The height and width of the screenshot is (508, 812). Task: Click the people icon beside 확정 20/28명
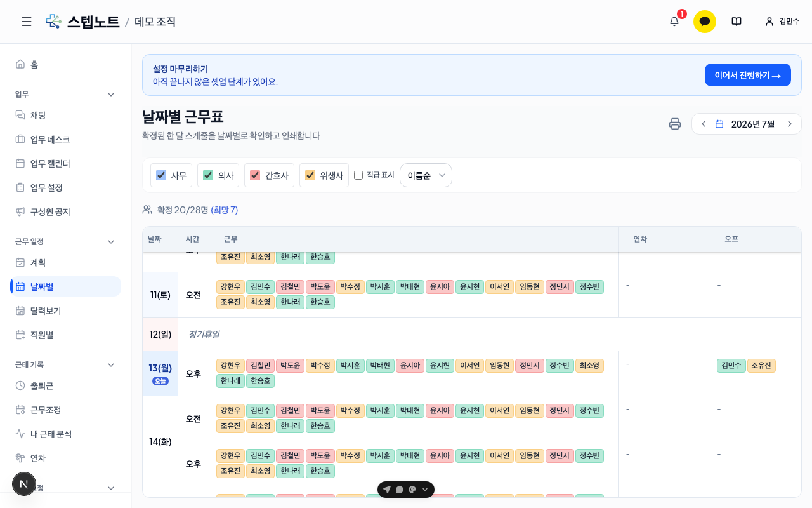(x=147, y=210)
